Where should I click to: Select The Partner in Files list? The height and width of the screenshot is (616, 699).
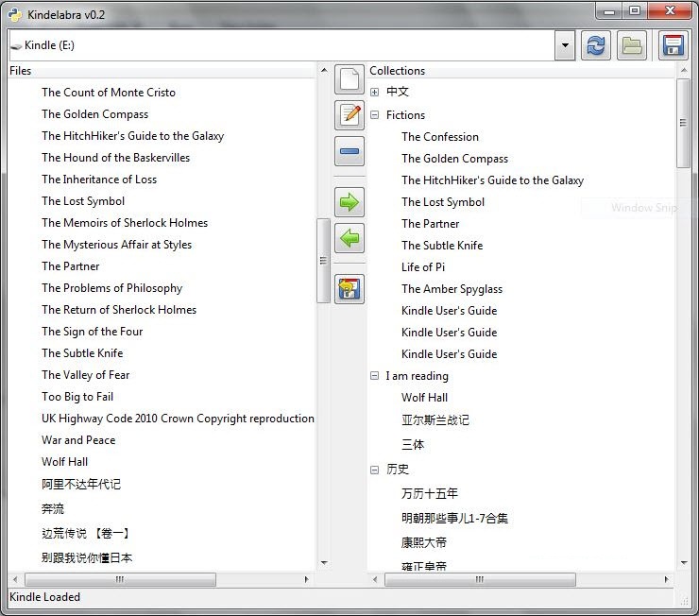point(71,266)
